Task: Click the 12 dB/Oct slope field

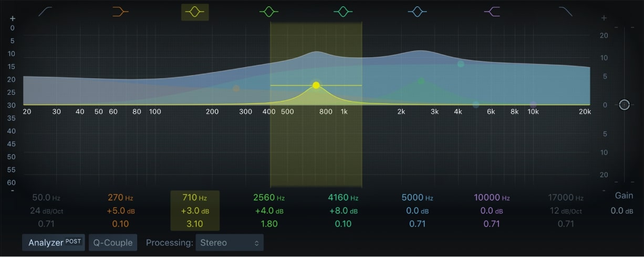Action: pos(566,211)
